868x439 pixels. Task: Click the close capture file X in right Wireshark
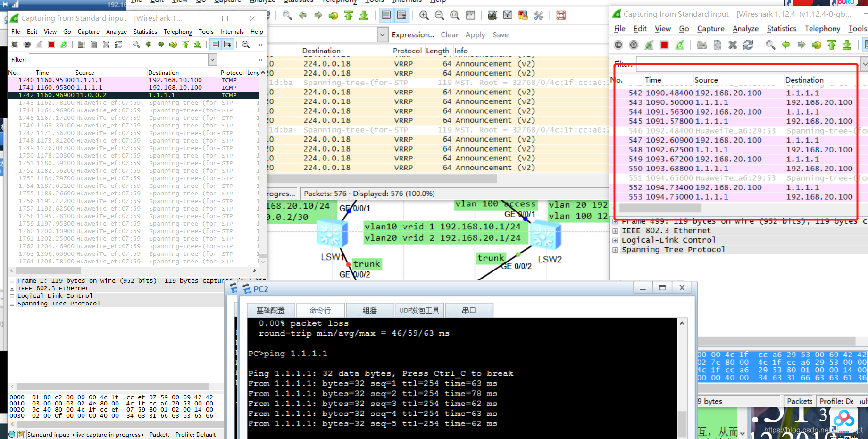click(x=733, y=45)
